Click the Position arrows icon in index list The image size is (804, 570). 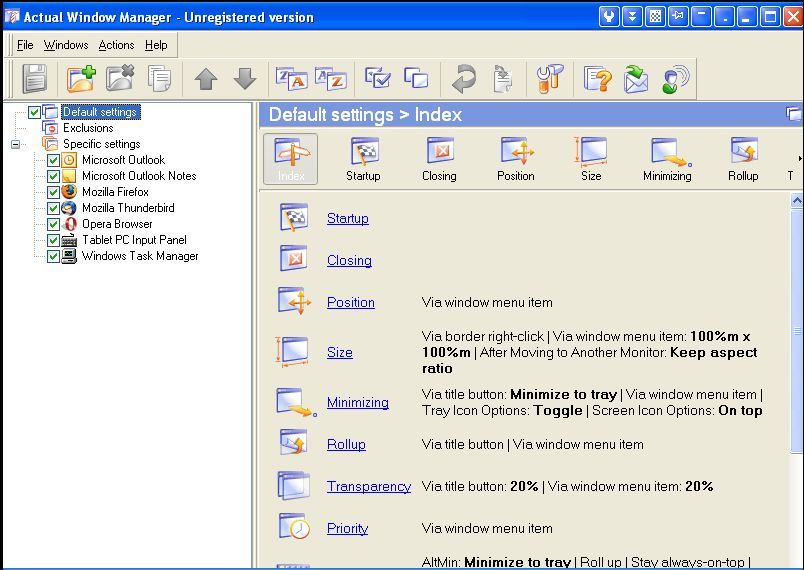(x=294, y=301)
